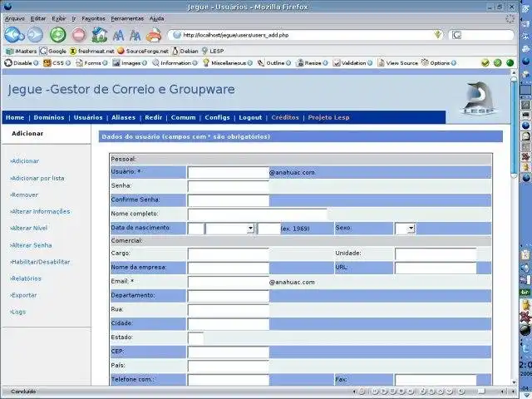The width and height of the screenshot is (532, 399).
Task: Go to Domínios in navigation bar
Action: pos(49,117)
